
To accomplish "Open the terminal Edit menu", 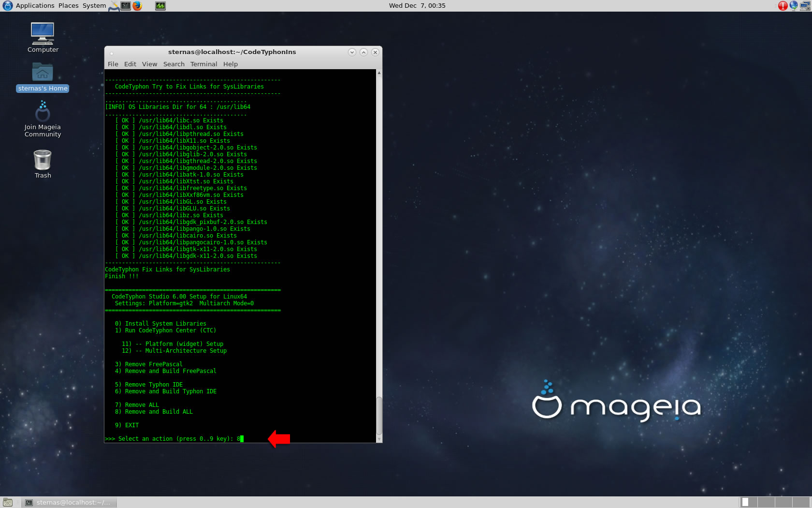I will click(x=130, y=64).
